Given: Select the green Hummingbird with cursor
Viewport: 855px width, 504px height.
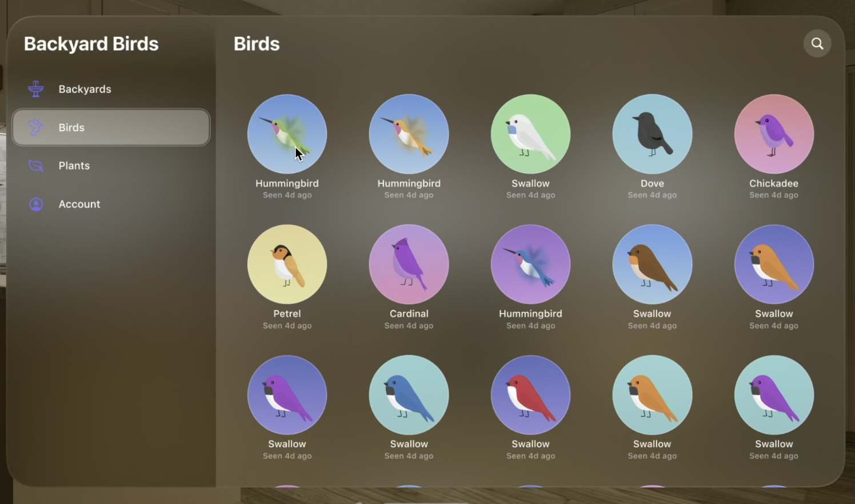Looking at the screenshot, I should (x=287, y=134).
